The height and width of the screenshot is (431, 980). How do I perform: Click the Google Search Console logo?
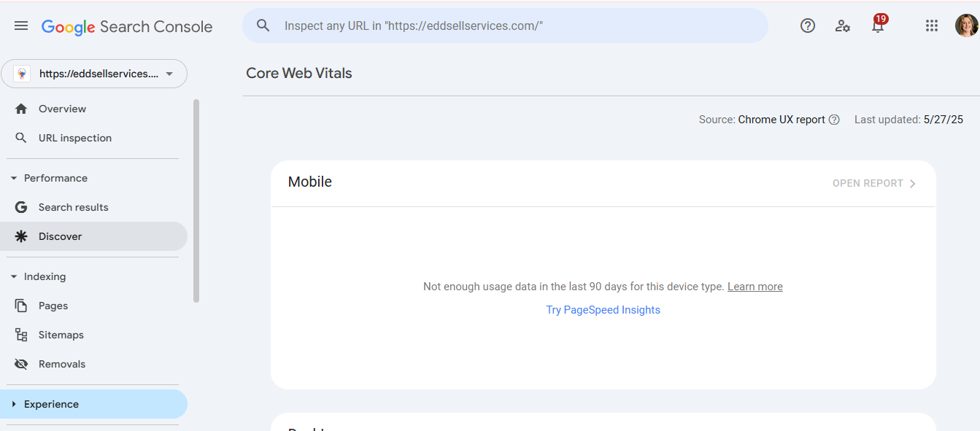127,27
